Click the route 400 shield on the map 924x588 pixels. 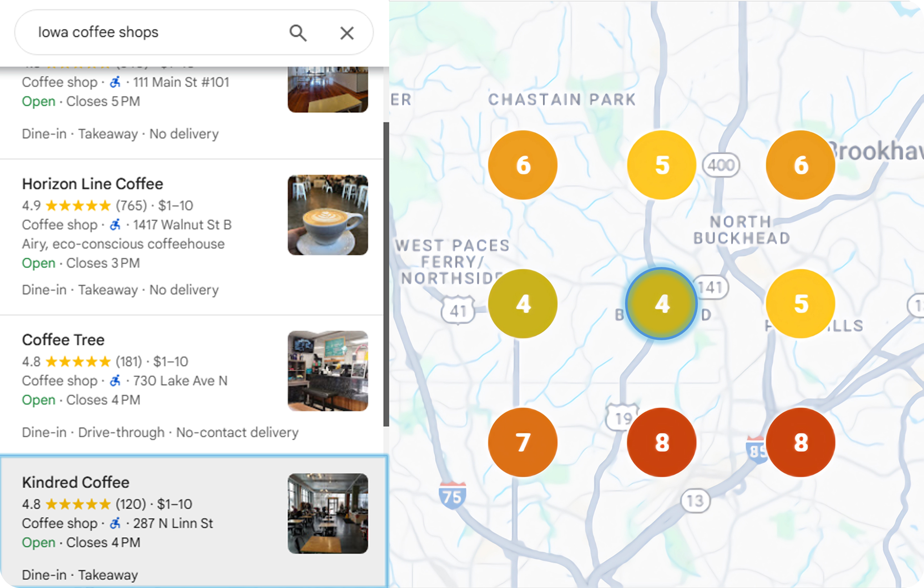point(721,165)
